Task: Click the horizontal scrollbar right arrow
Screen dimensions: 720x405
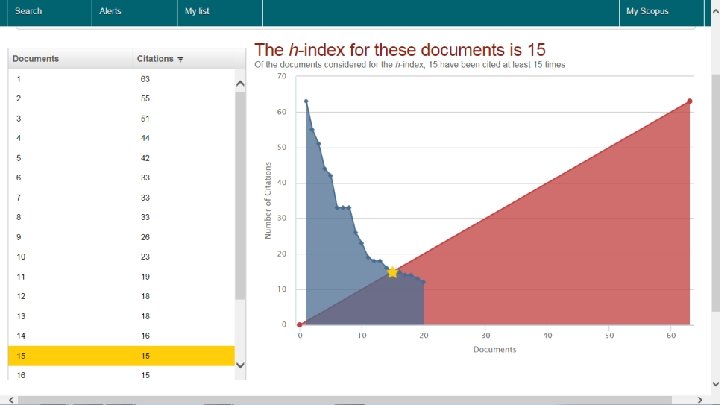Action: [x=700, y=400]
